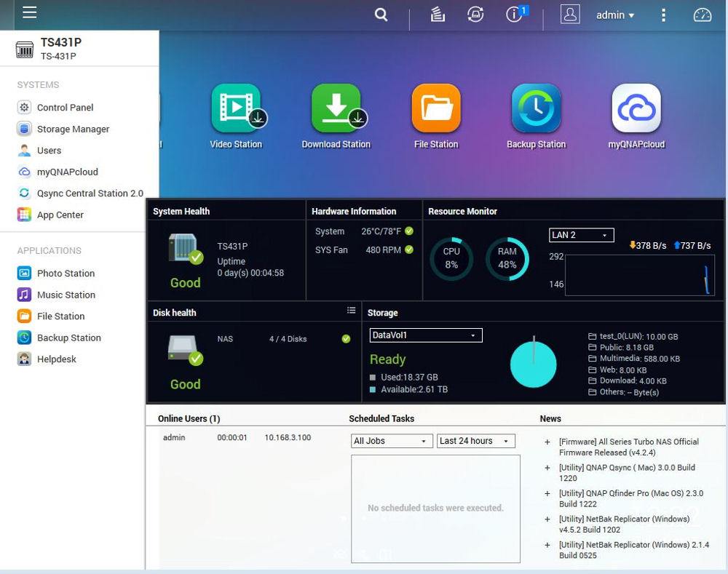728x574 pixels.
Task: Expand the Firmware v4.2.4 news item
Action: click(547, 442)
